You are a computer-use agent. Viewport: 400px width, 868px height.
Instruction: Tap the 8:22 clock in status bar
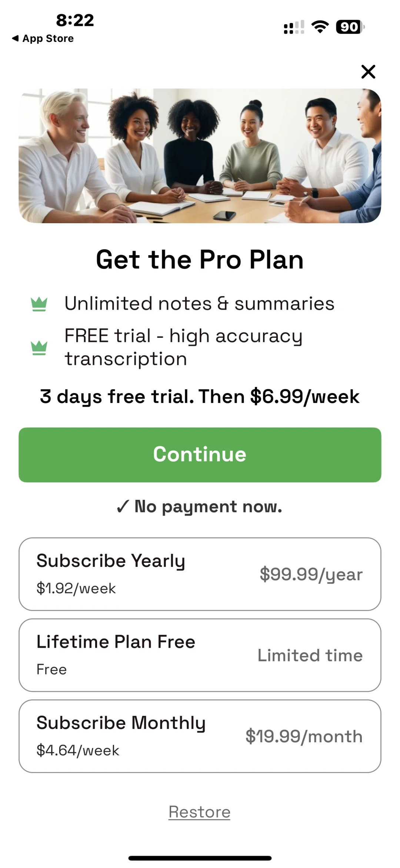pyautogui.click(x=75, y=20)
